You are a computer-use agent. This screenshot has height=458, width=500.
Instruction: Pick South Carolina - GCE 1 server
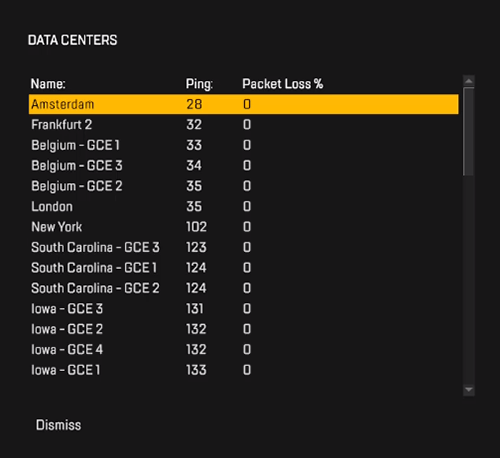(244, 268)
